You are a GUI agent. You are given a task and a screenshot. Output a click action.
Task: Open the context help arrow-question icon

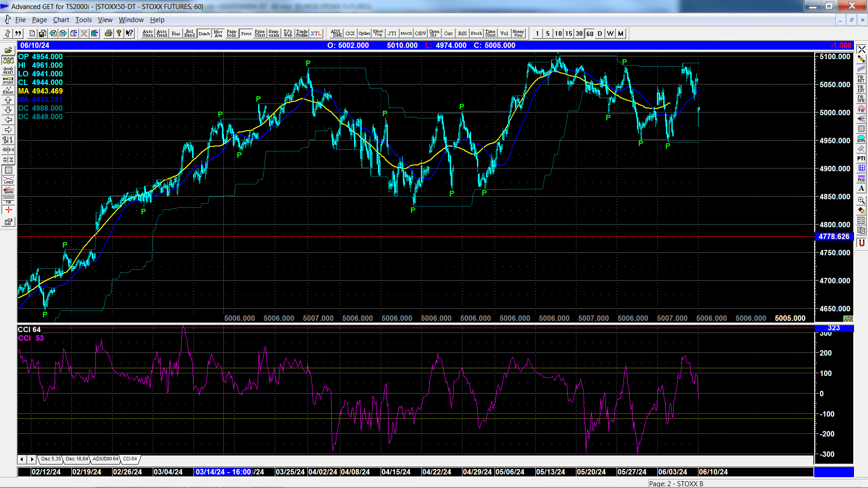[x=129, y=33]
